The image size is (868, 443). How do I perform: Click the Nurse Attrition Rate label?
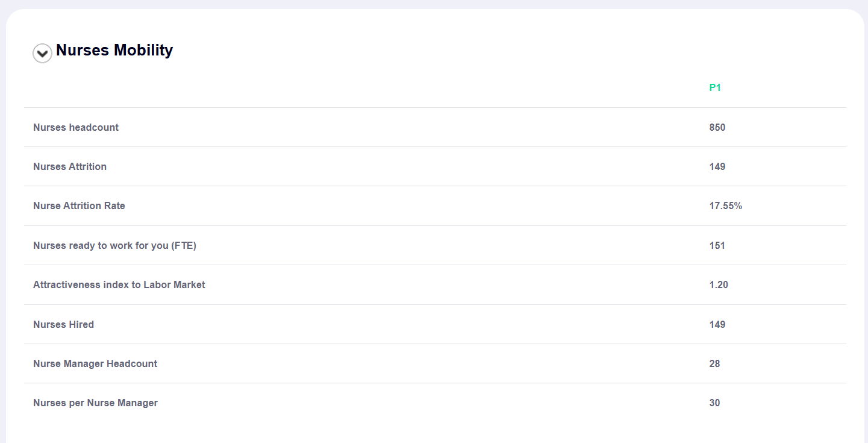79,206
